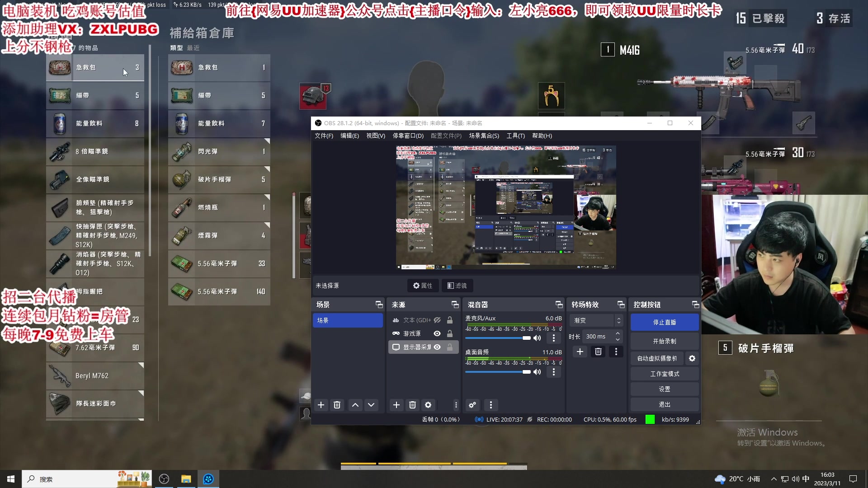This screenshot has height=488, width=868.
Task: Mute the 麦克风/Aux speaker icon
Action: pyautogui.click(x=537, y=338)
